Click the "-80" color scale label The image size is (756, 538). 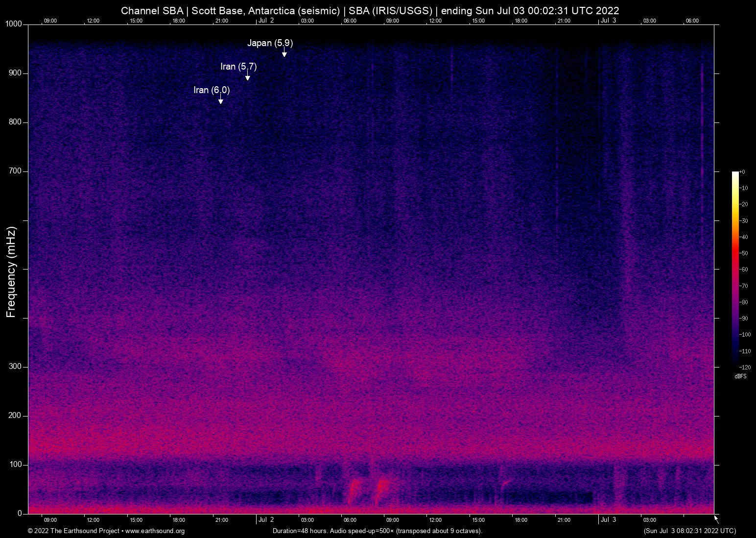click(x=744, y=302)
